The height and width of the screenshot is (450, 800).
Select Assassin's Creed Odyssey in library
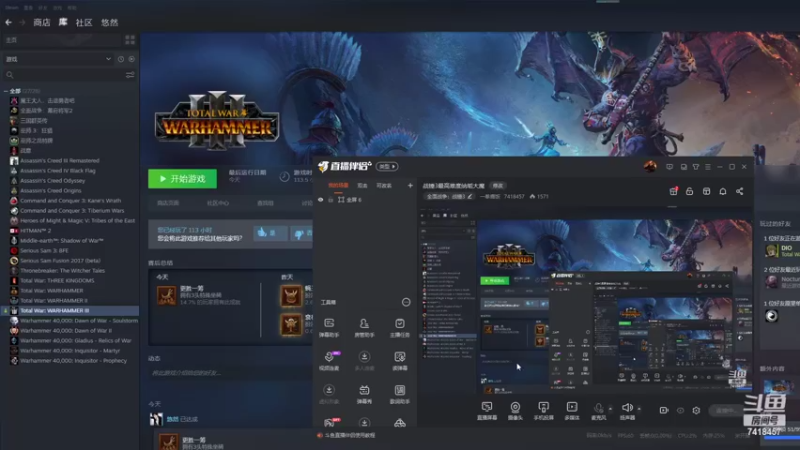tap(53, 181)
